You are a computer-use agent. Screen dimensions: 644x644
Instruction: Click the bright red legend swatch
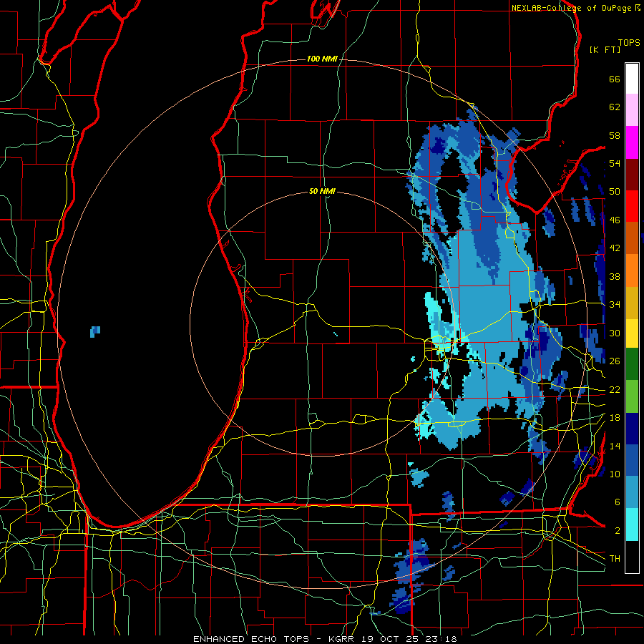coord(632,206)
